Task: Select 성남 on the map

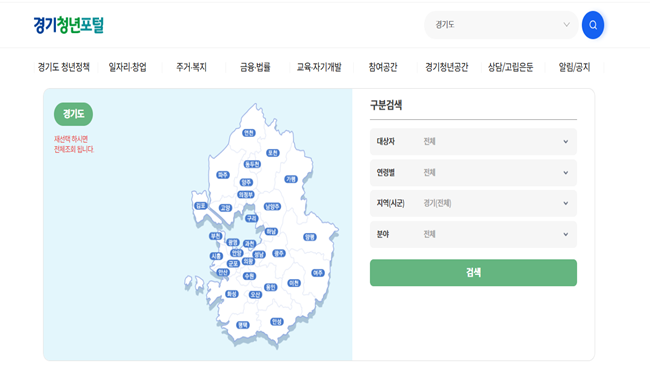Action: (259, 254)
